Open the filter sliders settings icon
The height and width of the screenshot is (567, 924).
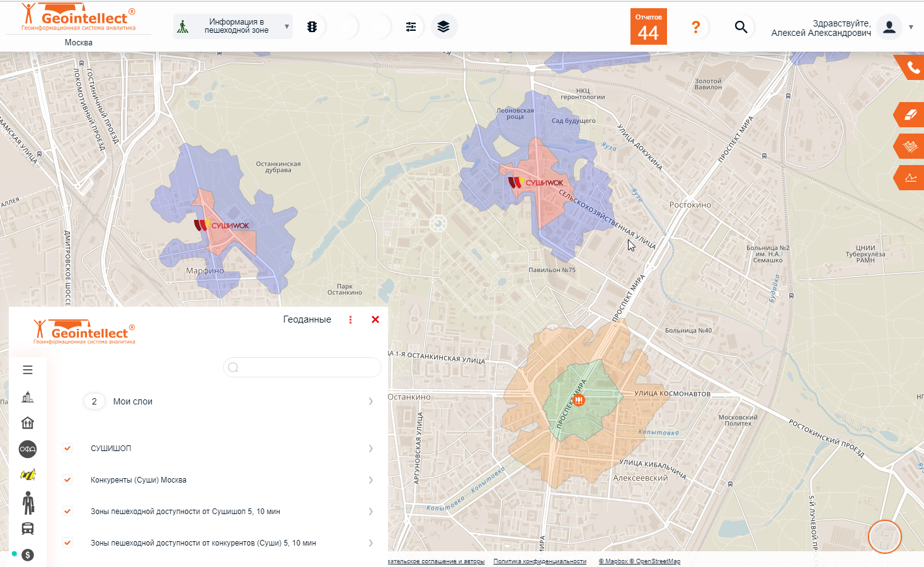point(411,27)
